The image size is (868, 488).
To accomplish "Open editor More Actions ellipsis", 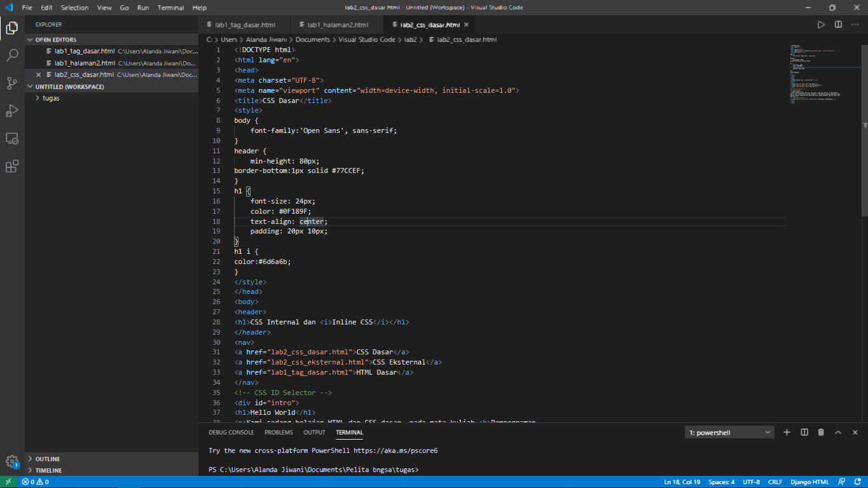I will (x=855, y=25).
